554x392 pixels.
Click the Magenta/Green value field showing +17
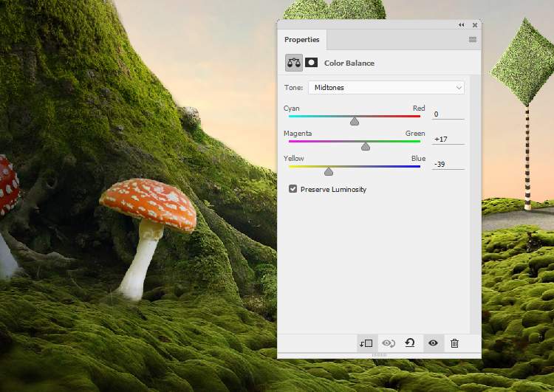click(448, 140)
